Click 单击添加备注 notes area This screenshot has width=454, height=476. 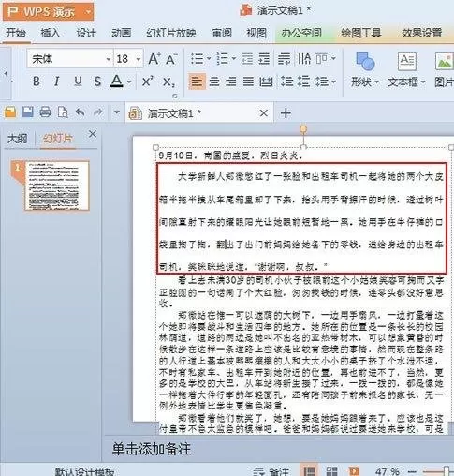tap(152, 449)
